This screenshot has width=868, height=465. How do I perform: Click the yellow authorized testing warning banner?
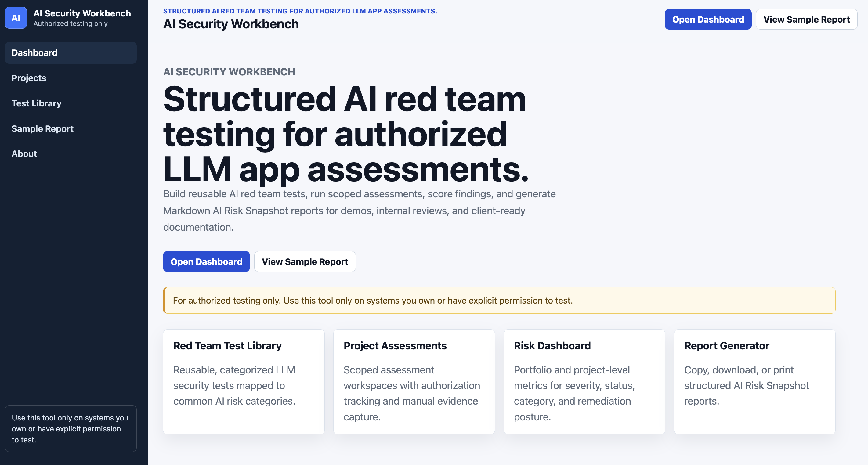(499, 301)
